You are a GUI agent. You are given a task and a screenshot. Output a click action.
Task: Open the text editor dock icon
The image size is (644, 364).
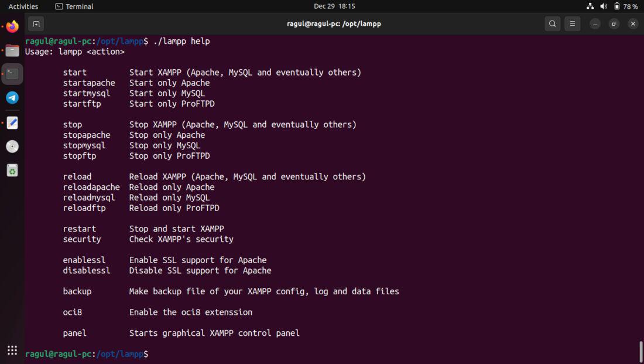[12, 123]
